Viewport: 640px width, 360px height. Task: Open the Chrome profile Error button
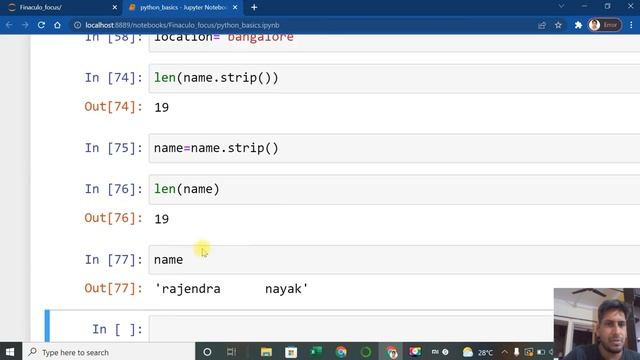[x=604, y=25]
